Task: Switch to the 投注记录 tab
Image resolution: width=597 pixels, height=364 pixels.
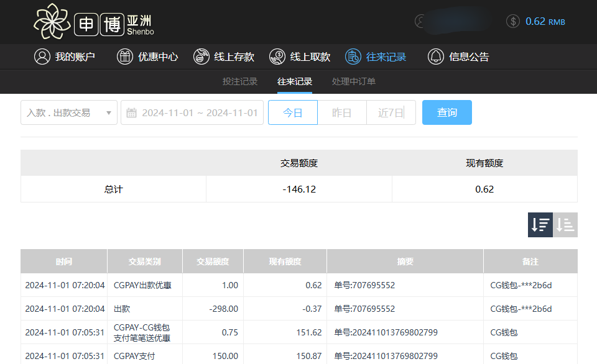Action: [x=239, y=81]
